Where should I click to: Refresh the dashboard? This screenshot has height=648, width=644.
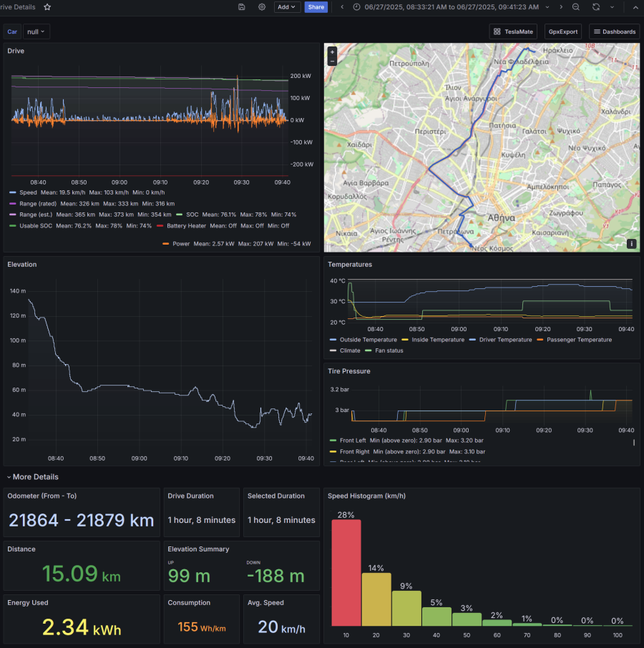point(596,6)
